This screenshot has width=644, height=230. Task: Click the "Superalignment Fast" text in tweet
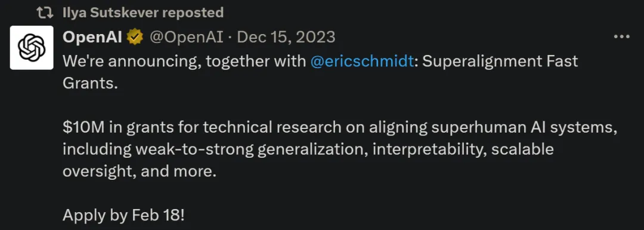point(500,62)
